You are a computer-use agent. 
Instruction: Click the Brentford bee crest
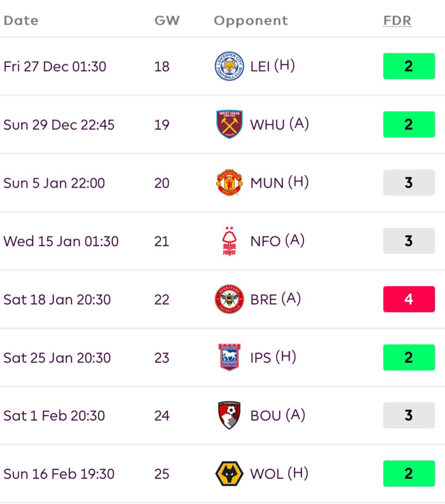tap(229, 299)
